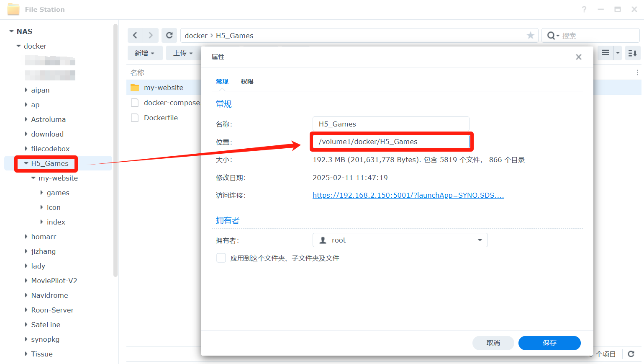Switch to list view mode icon
Viewport: 644px width, 364px height.
click(x=605, y=53)
